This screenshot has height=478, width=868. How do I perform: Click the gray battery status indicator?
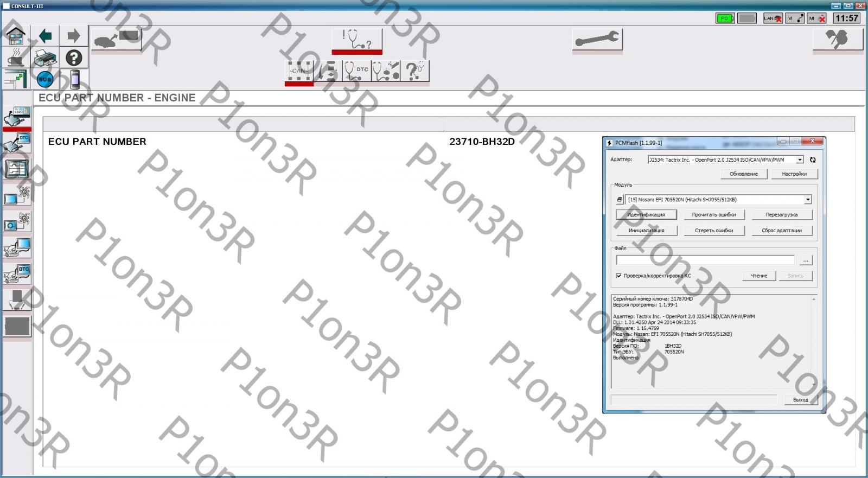(x=747, y=18)
